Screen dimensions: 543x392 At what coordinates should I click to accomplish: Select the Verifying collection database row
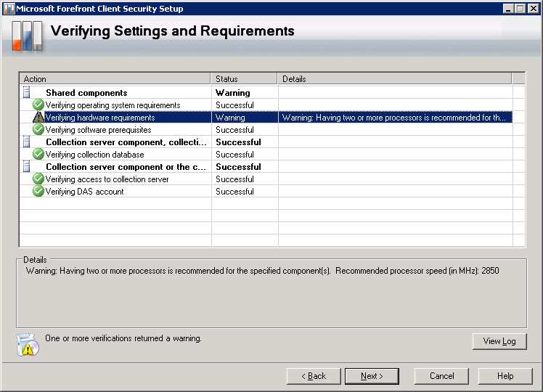(266, 154)
